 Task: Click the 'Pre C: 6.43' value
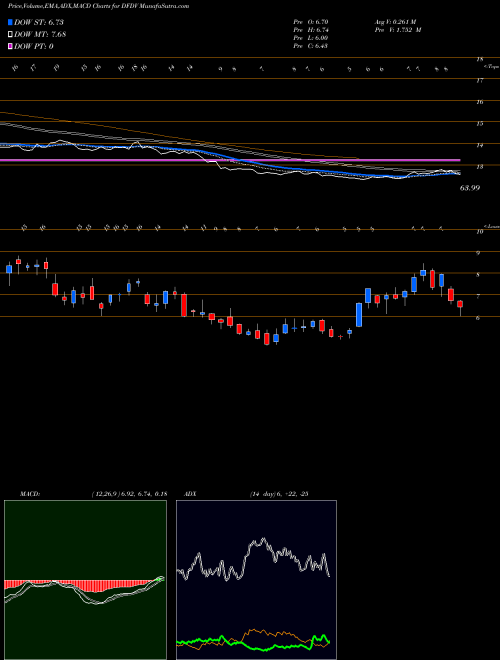click(x=311, y=46)
